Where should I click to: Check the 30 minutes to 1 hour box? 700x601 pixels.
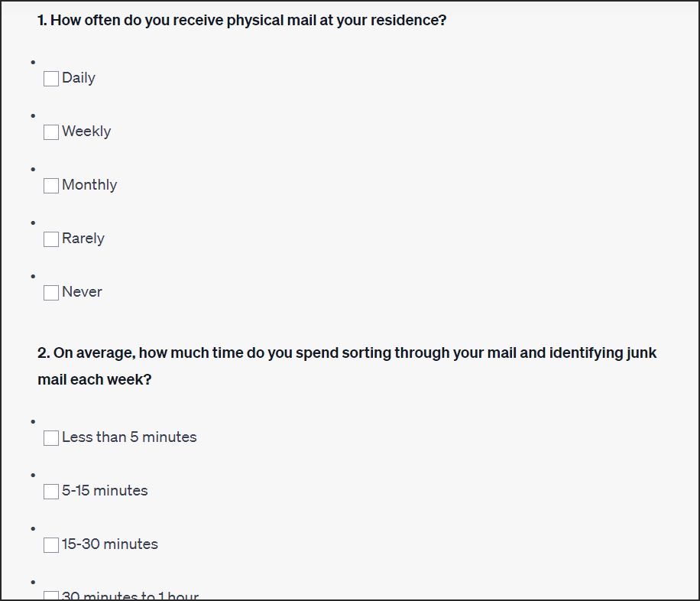click(51, 596)
